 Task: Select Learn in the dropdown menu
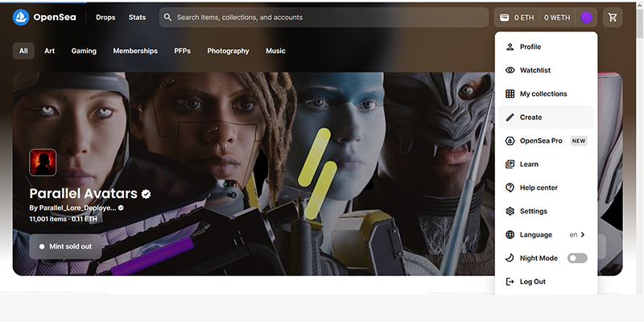546,164
